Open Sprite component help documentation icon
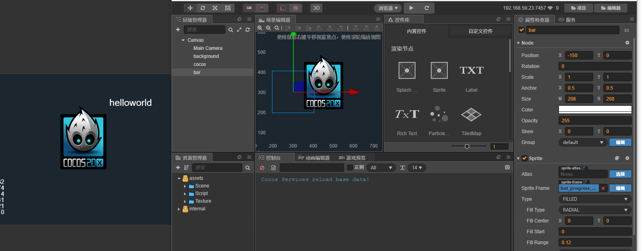The image size is (644, 251). [x=617, y=158]
